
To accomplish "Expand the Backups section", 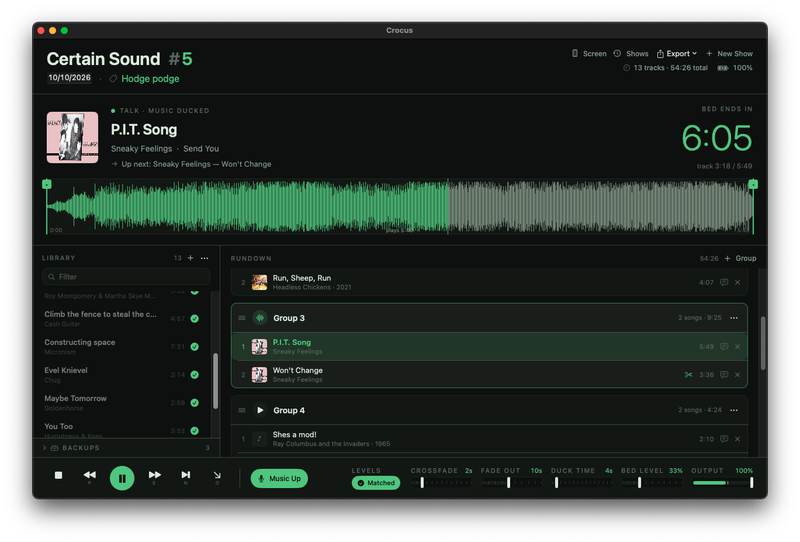I will [x=126, y=448].
